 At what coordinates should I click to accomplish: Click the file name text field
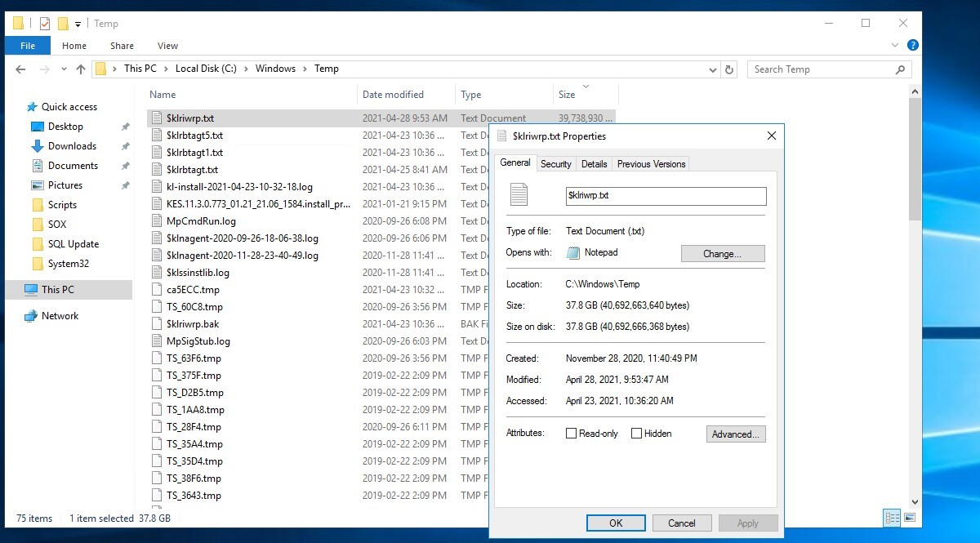point(666,196)
